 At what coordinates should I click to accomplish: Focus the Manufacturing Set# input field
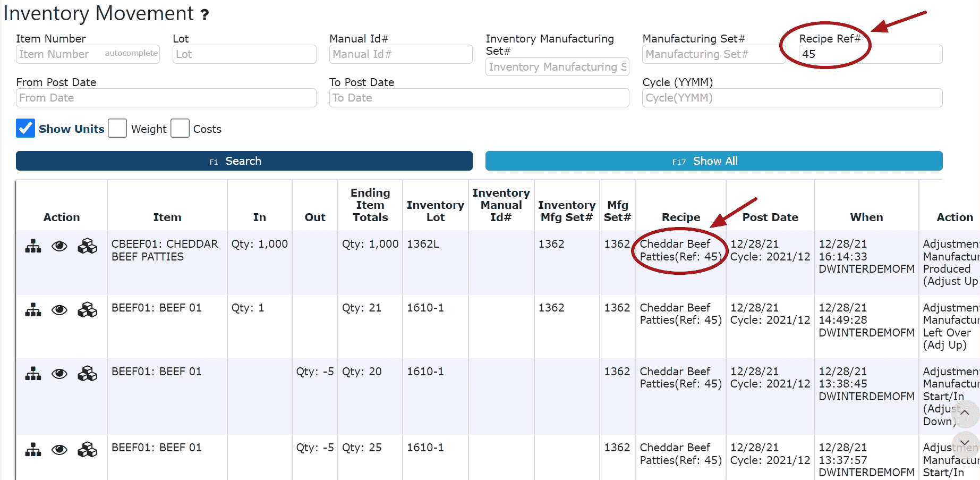click(x=714, y=54)
